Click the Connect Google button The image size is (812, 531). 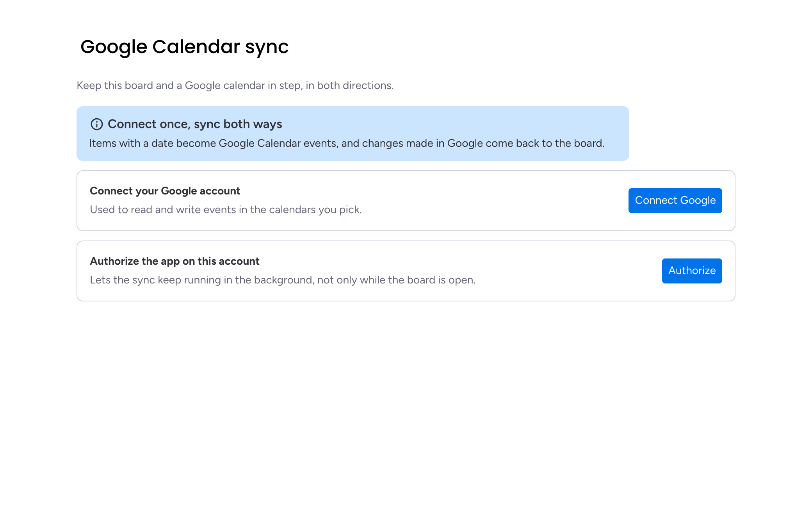point(675,201)
